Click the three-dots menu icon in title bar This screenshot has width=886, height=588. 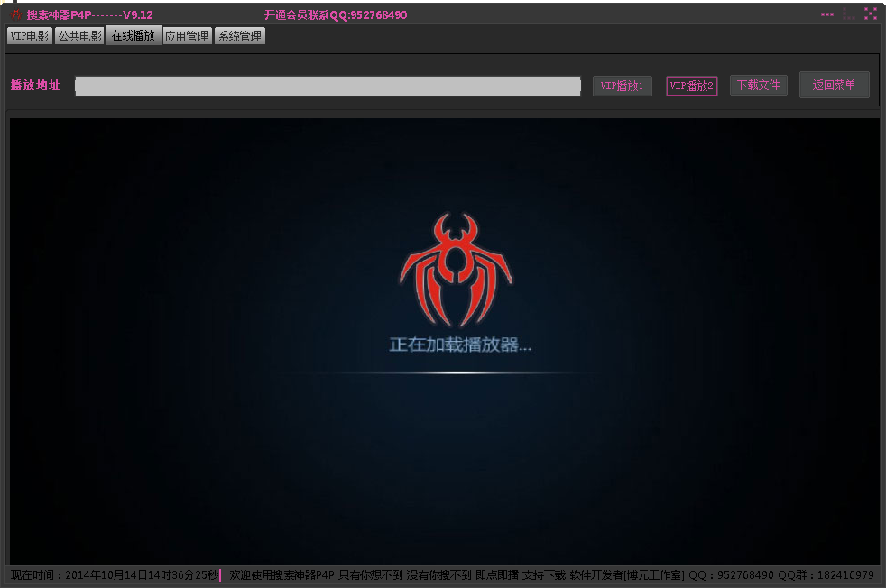click(826, 14)
